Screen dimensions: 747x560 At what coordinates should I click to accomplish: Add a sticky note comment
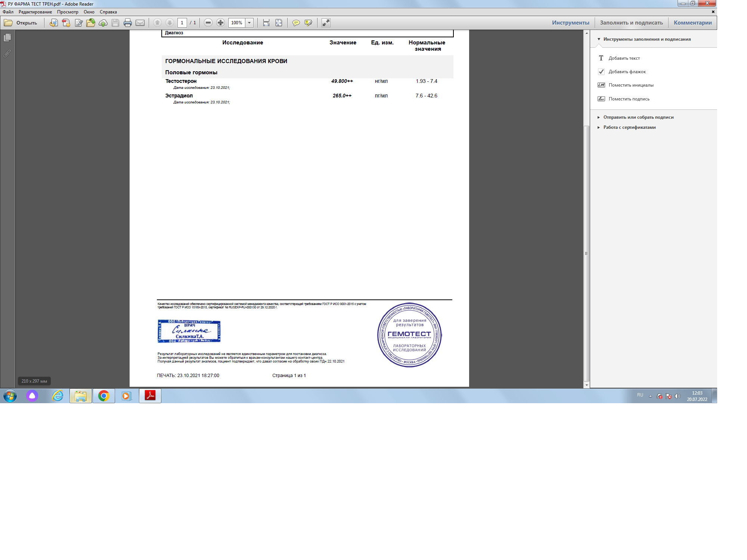(x=296, y=23)
